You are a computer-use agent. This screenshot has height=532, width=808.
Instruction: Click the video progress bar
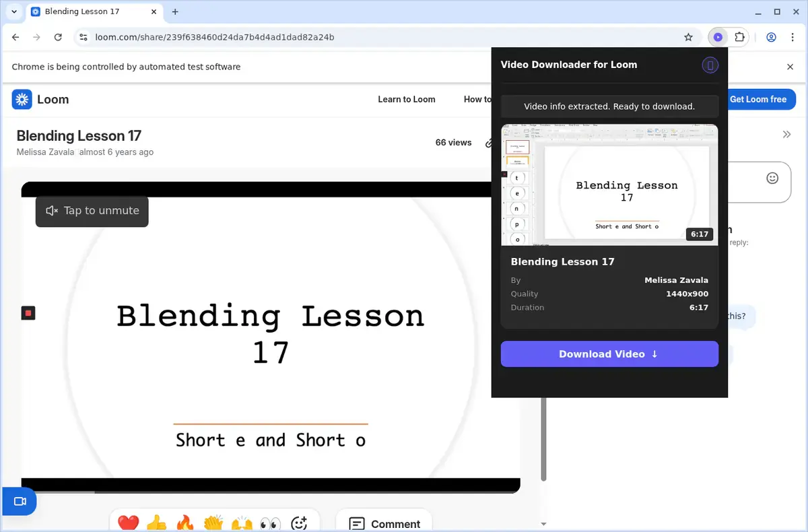click(x=271, y=492)
